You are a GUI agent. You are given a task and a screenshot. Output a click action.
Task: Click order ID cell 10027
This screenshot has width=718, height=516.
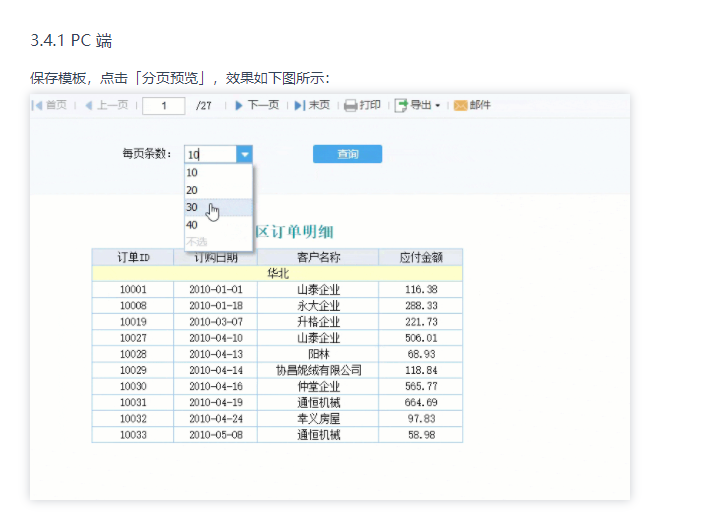(x=133, y=338)
